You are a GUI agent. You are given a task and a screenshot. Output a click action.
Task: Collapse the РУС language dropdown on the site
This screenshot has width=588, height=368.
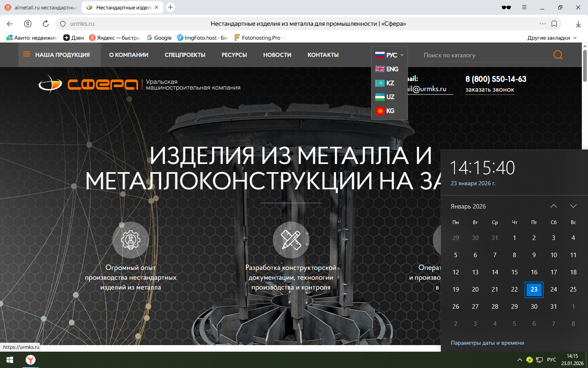pos(390,55)
